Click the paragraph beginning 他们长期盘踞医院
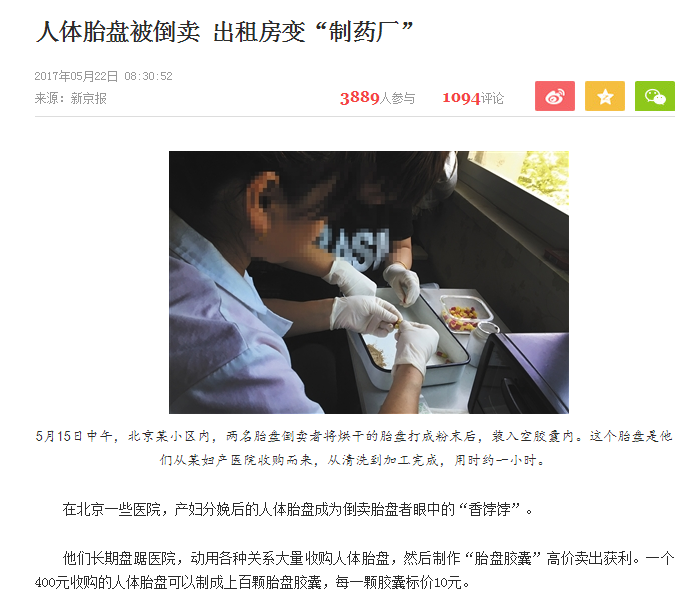Image resolution: width=693 pixels, height=593 pixels. click(x=354, y=570)
